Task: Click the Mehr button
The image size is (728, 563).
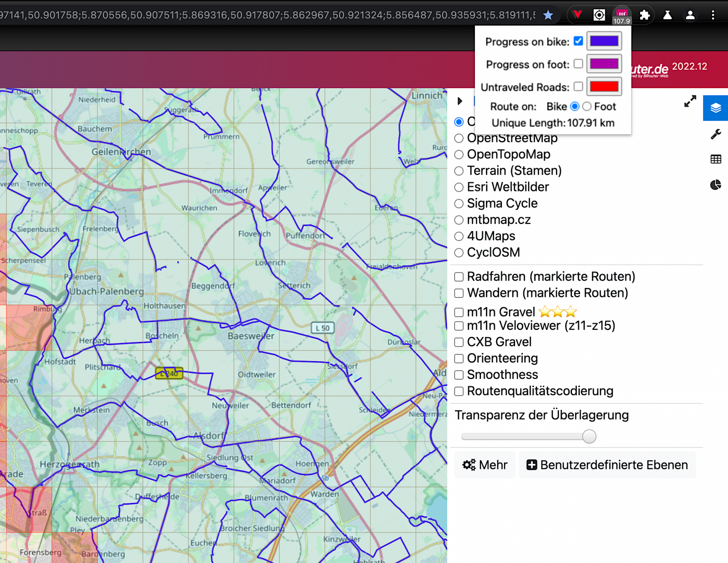Action: (x=485, y=465)
